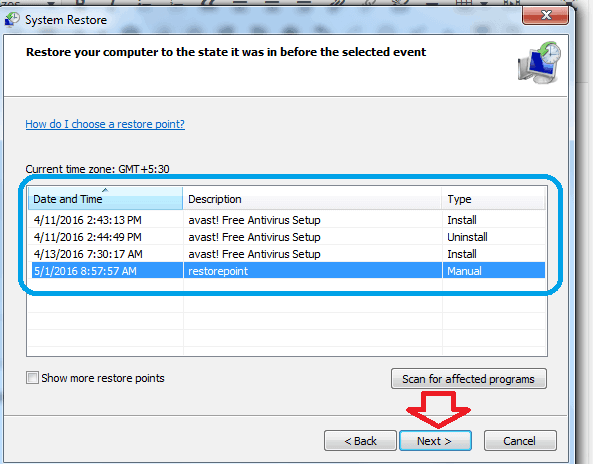Viewport: 593px width, 464px height.
Task: Select the manual restorepoint entry from 5/1/2016
Action: (x=288, y=271)
